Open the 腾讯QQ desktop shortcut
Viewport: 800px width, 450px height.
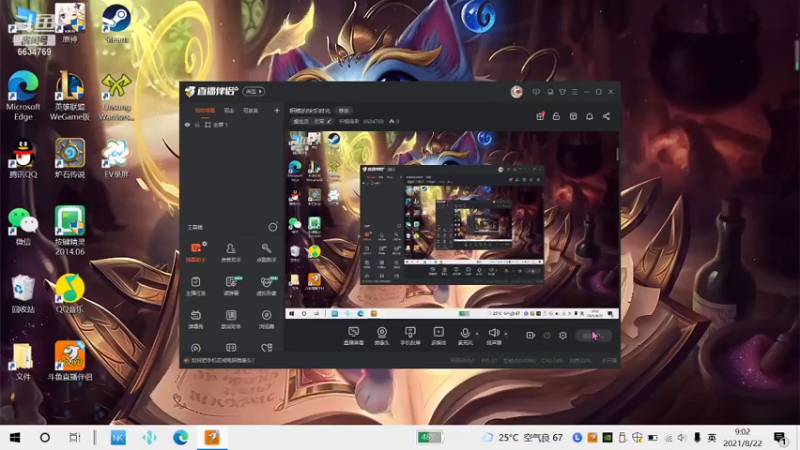pos(23,158)
